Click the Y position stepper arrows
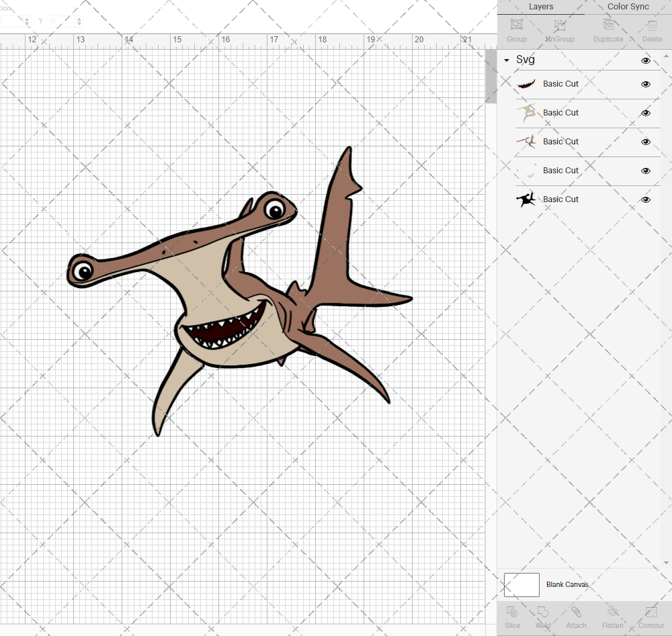Screen dimensions: 672x636 79,21
